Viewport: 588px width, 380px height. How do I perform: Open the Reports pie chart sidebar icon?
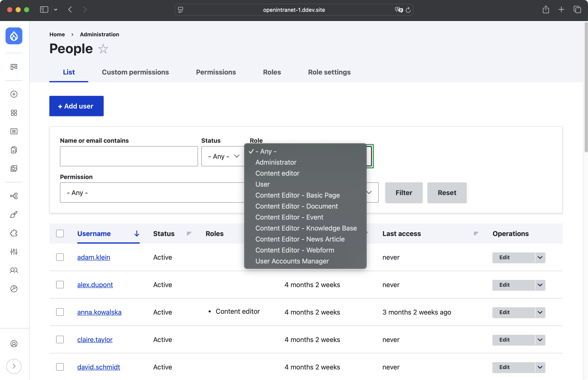click(14, 289)
